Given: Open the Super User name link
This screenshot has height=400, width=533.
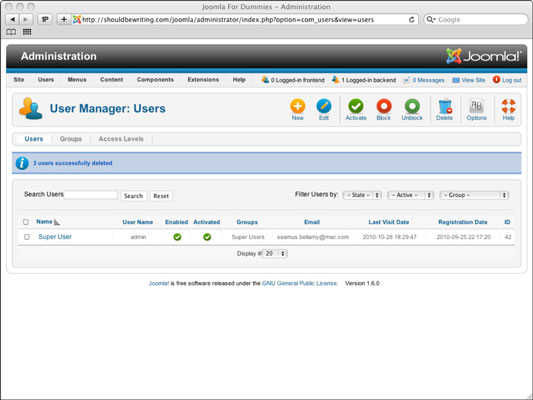Looking at the screenshot, I should click(55, 237).
